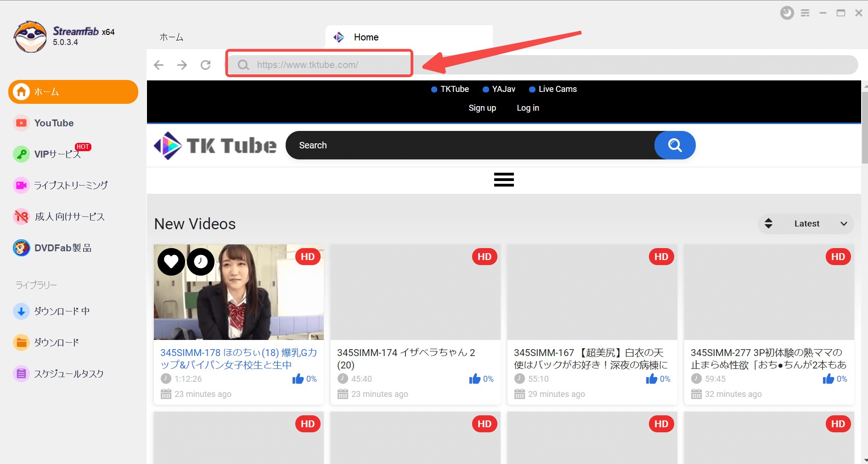Click the TK Tube site logo
Screen dimensions: 868x464
pyautogui.click(x=215, y=146)
